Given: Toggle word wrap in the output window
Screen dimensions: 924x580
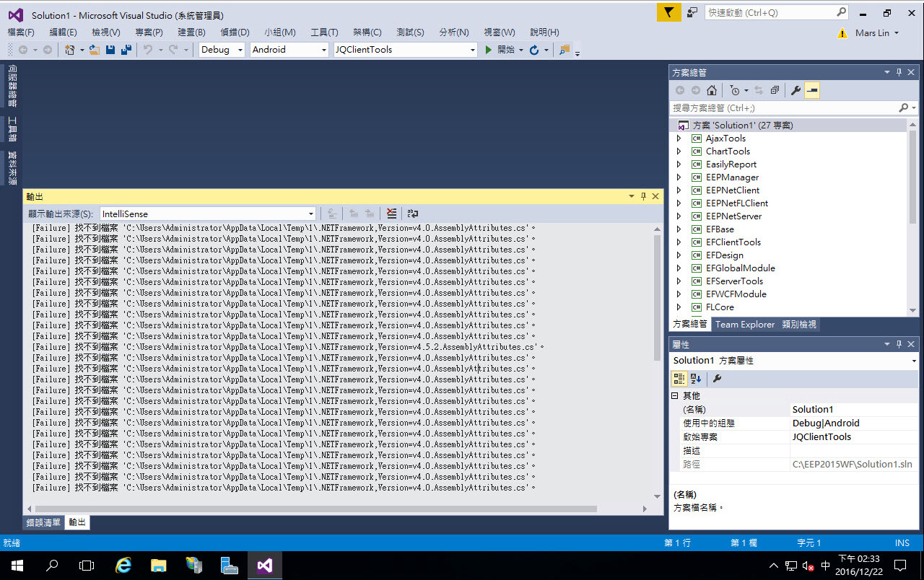Looking at the screenshot, I should [413, 214].
